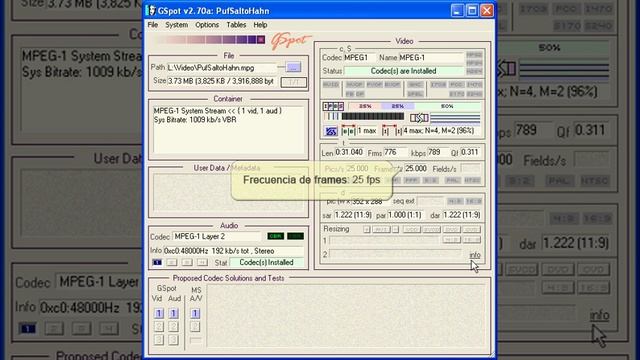Click the Proposed Codec Solutions results area
Screen dimensions: 640x360
pyautogui.click(x=346, y=317)
